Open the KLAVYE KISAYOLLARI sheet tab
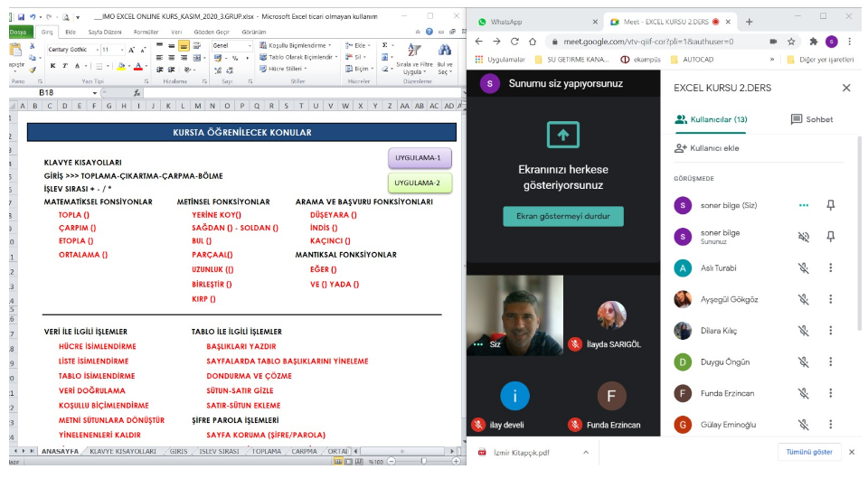Image resolution: width=868 pixels, height=488 pixels. pos(123,452)
